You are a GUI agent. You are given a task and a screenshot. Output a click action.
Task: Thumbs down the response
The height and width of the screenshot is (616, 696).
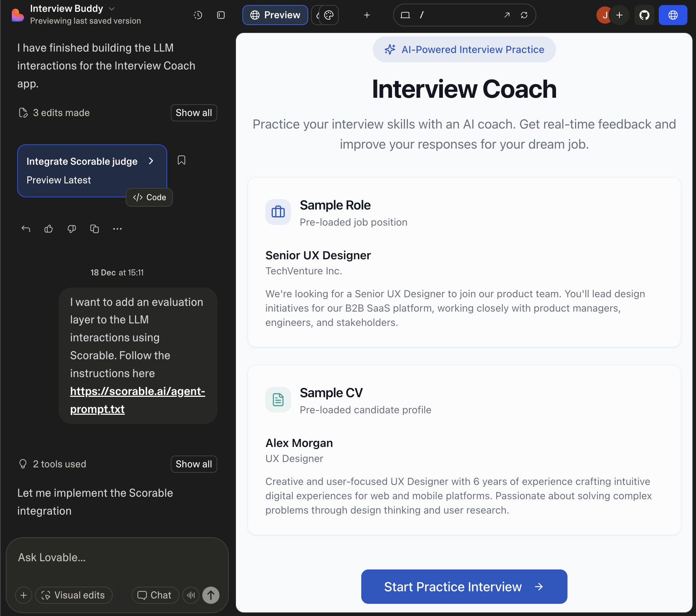(72, 229)
